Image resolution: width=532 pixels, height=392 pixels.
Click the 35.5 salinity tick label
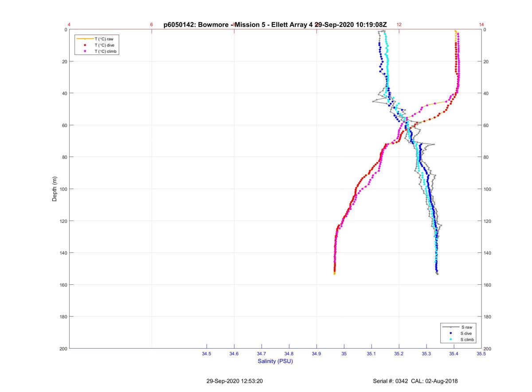pos(481,354)
